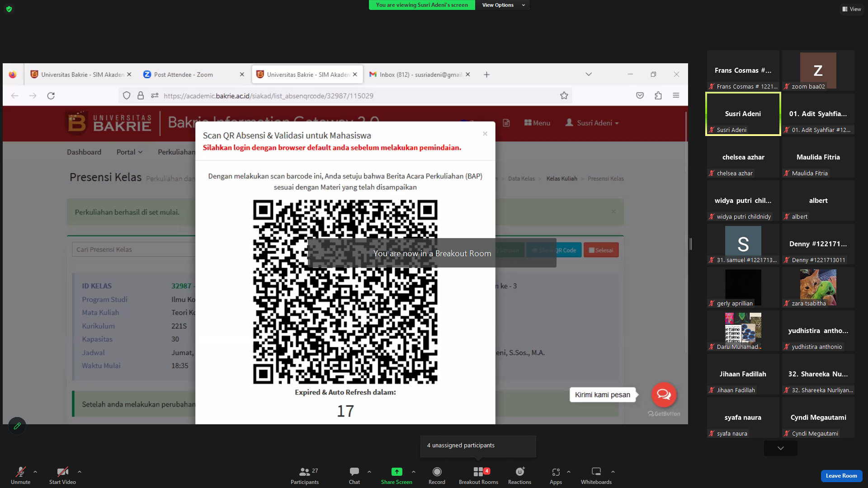Open the list all tabs dropdown
Image resolution: width=868 pixels, height=488 pixels.
[x=589, y=74]
